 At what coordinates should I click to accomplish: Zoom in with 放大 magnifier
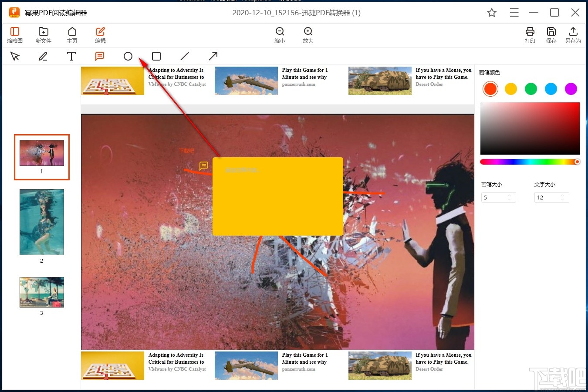(x=308, y=35)
